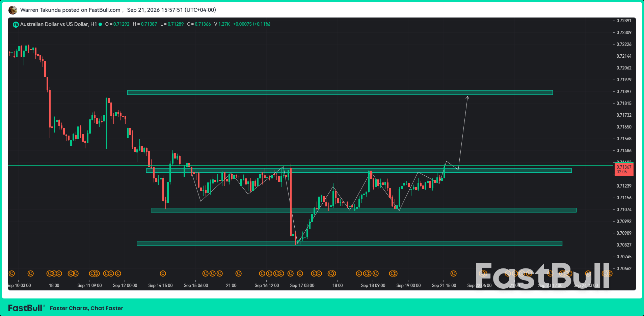Click time axis label Sep 16 12:00
Image resolution: width=644 pixels, height=316 pixels.
click(x=267, y=286)
